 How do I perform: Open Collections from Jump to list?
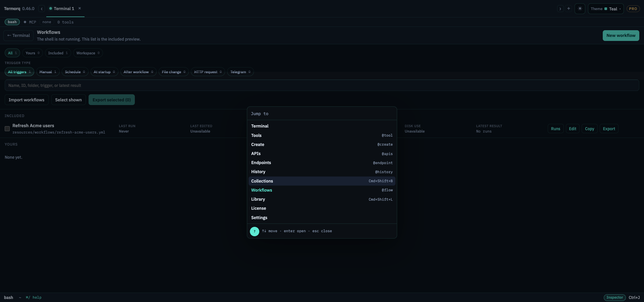[x=322, y=181]
